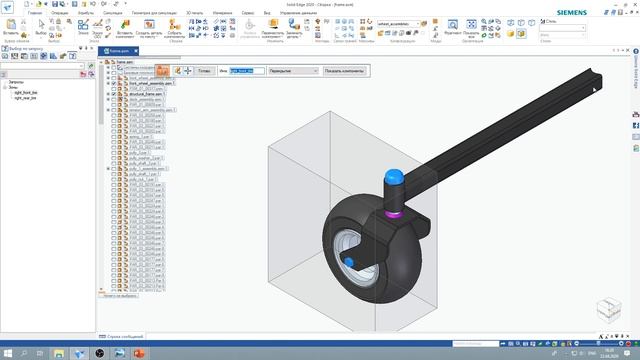Check the pully_shaft_2.par checkbox

point(114,163)
